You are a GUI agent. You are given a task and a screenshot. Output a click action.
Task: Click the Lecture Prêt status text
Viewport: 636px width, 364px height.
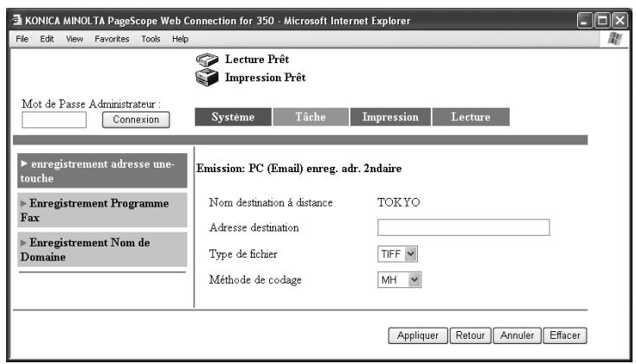(257, 59)
